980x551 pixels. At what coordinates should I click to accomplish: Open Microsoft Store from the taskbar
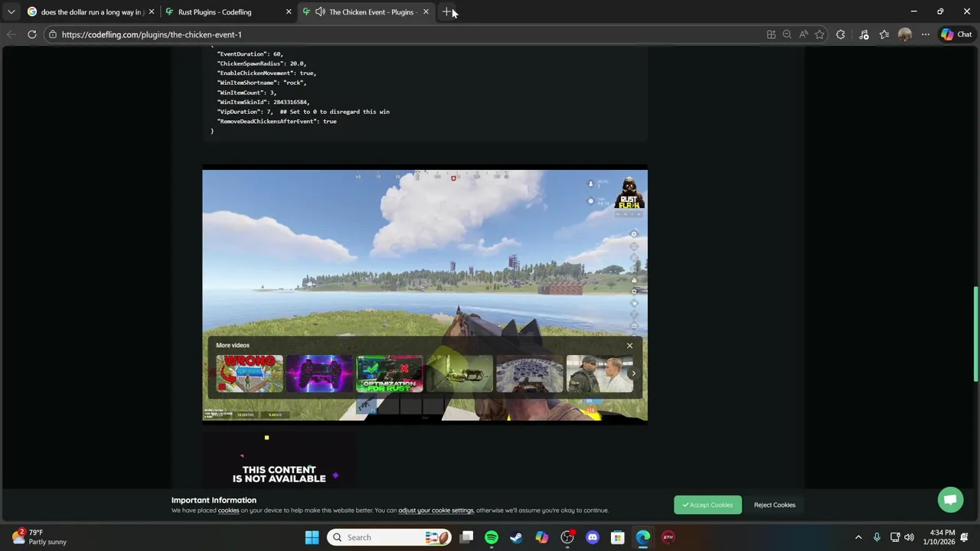(x=618, y=537)
